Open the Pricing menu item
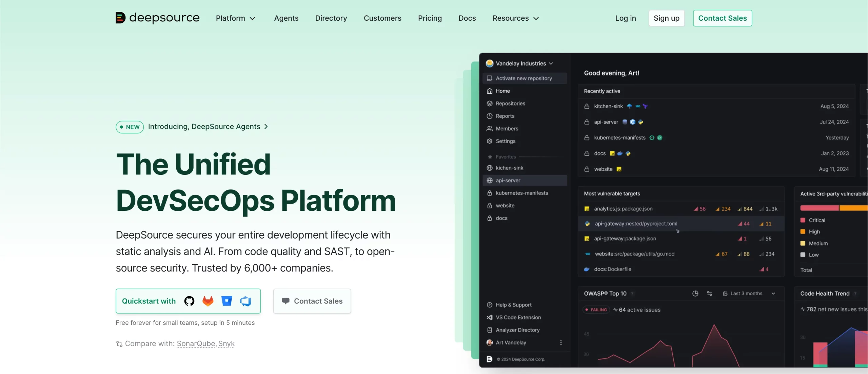868x374 pixels. click(x=430, y=18)
